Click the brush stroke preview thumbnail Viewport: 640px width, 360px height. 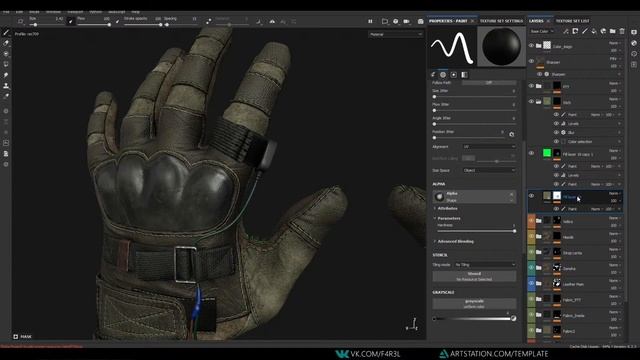452,47
